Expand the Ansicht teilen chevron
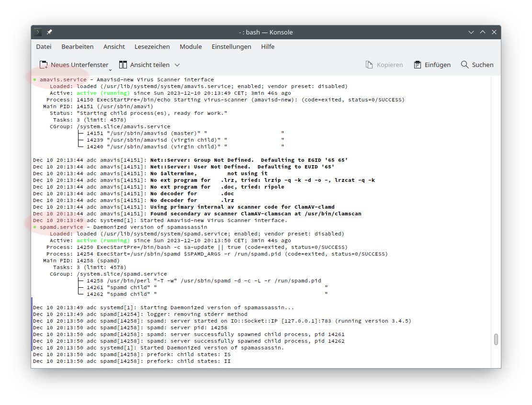 (177, 65)
